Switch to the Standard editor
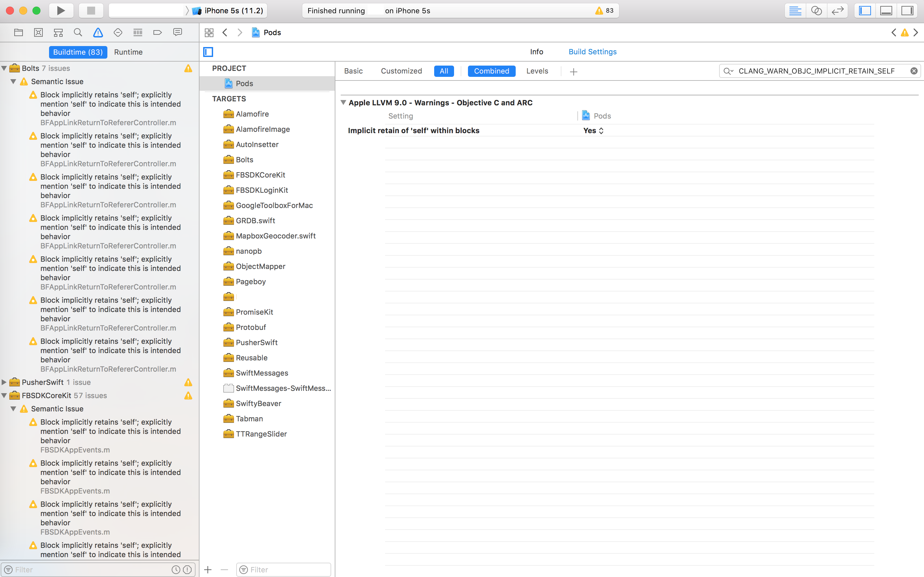Viewport: 924px width, 577px height. (795, 11)
